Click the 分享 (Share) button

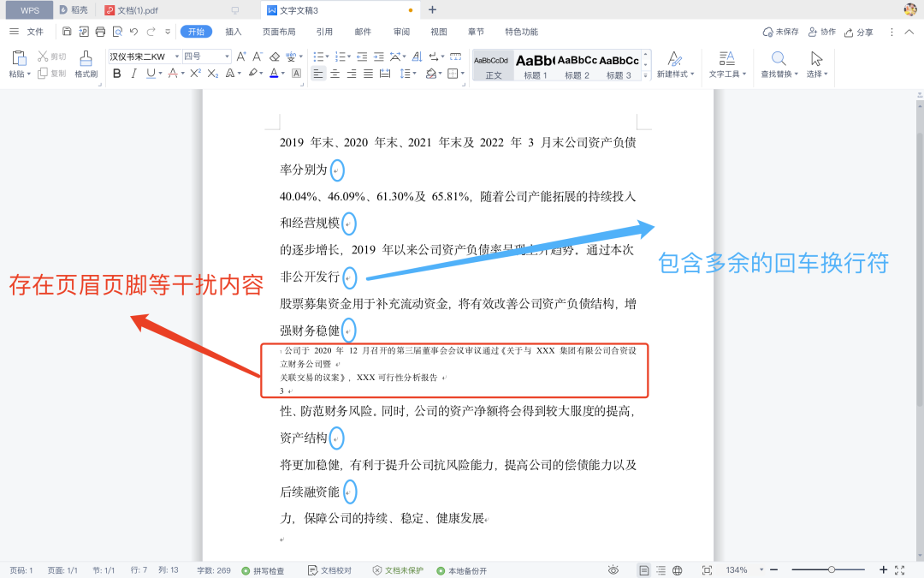point(860,31)
